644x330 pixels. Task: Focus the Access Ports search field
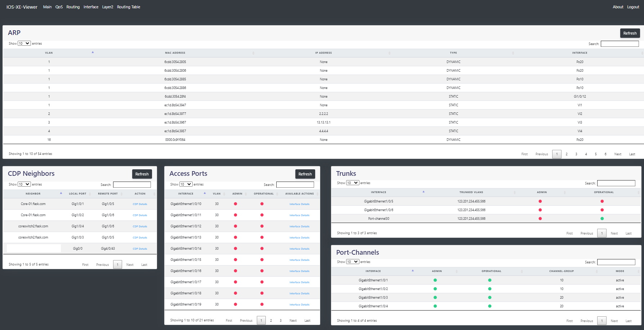(295, 184)
